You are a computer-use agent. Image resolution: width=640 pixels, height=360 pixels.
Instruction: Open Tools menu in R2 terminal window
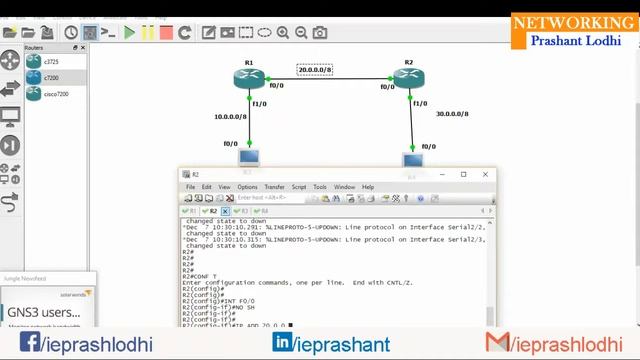point(320,187)
